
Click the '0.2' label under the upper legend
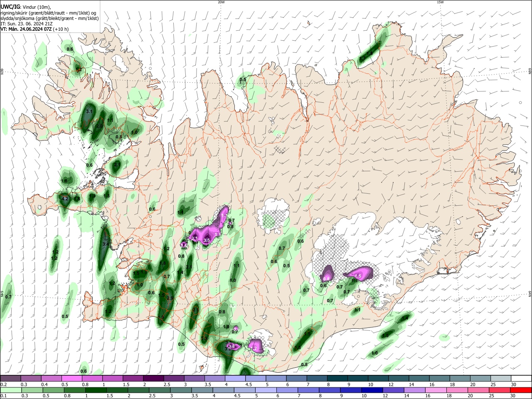click(3, 384)
